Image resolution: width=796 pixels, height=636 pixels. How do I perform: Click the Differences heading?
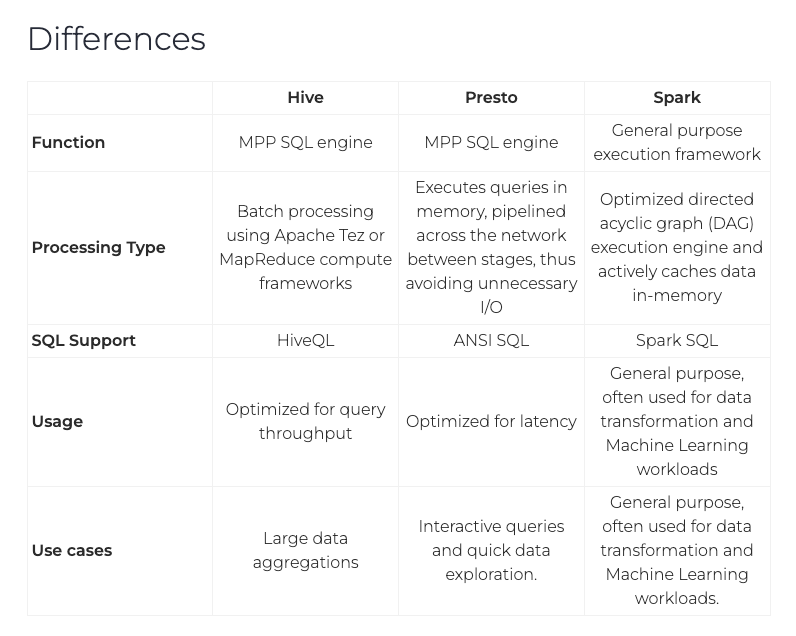117,39
